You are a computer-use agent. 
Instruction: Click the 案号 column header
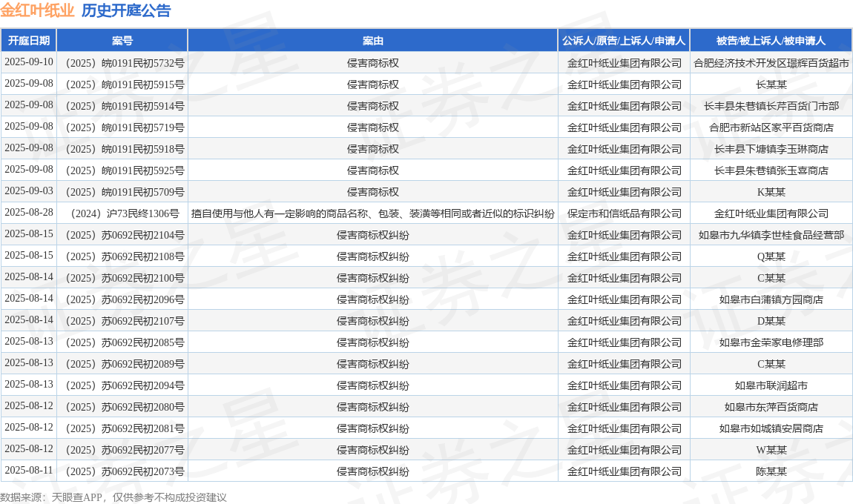(122, 41)
